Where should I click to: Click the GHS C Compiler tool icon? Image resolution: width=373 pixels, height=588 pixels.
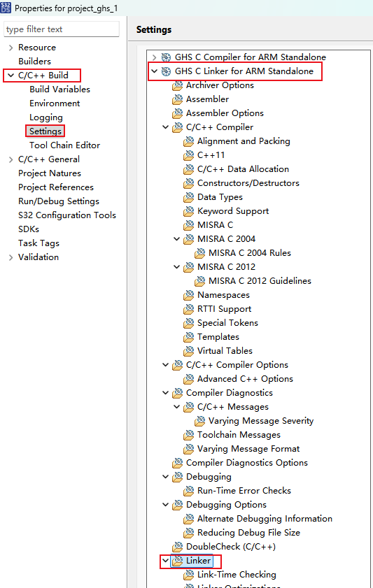(x=166, y=57)
